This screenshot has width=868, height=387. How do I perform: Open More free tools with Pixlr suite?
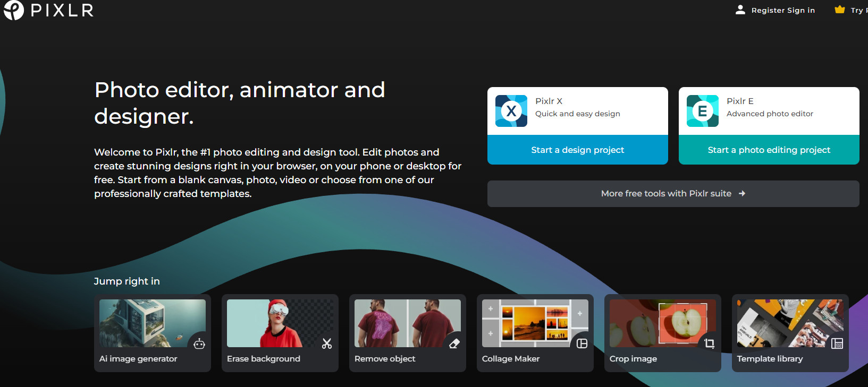point(673,194)
